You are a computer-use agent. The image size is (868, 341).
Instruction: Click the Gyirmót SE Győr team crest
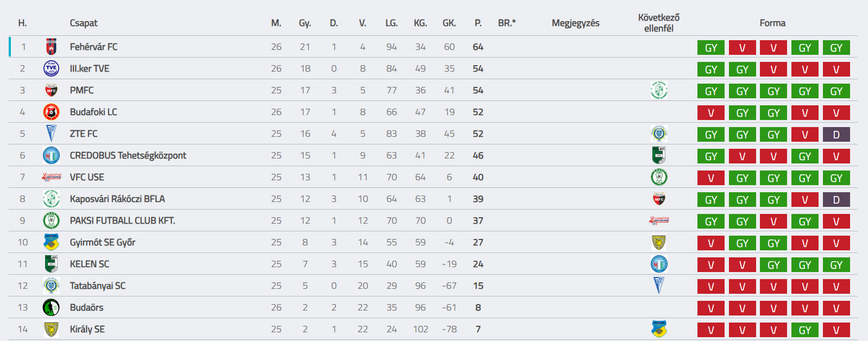pos(51,242)
